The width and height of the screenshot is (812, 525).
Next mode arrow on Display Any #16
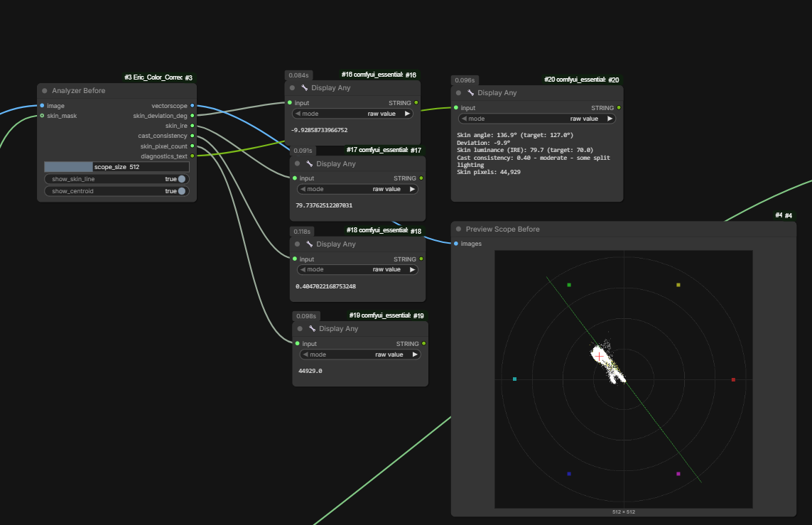tap(407, 114)
